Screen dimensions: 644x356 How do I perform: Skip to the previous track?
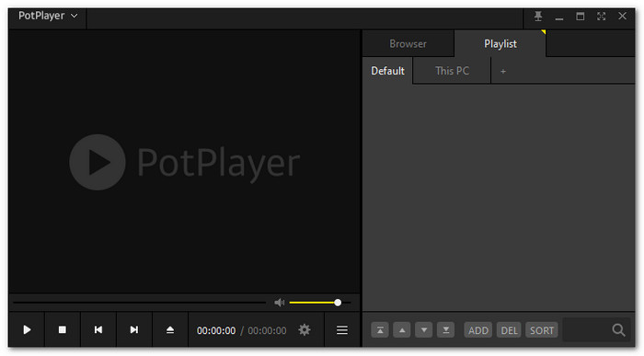coord(98,329)
